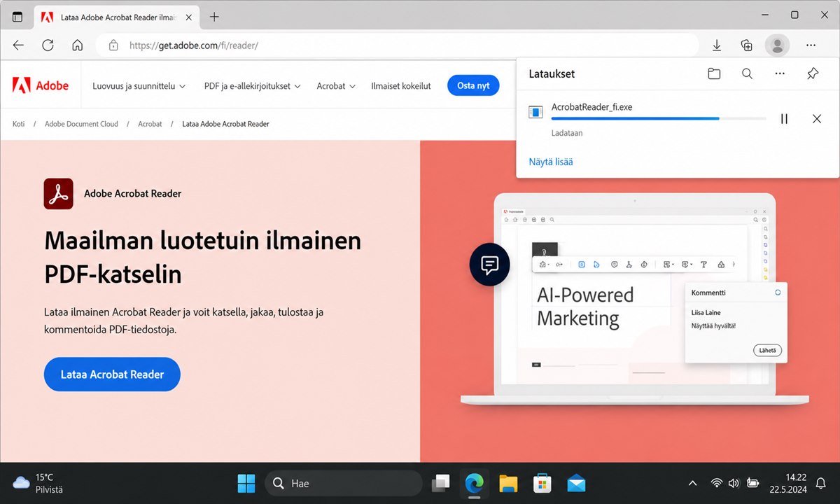
Task: Open the browser home page
Action: (78, 45)
